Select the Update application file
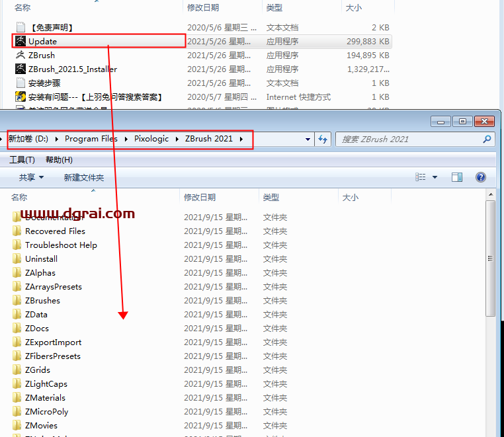This screenshot has height=437, width=504. [x=42, y=41]
